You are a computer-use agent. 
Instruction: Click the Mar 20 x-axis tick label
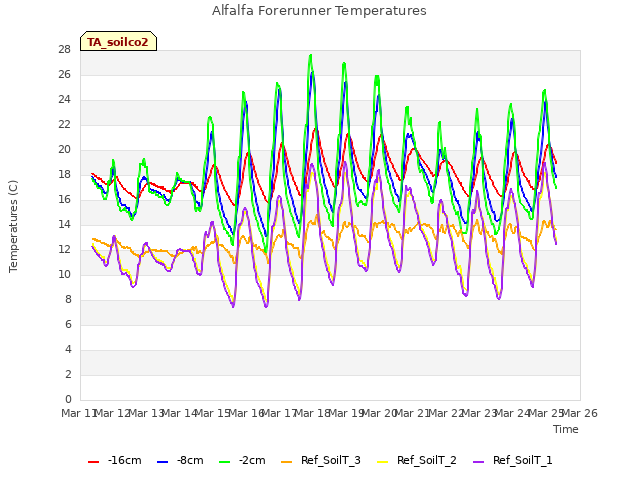click(x=380, y=413)
